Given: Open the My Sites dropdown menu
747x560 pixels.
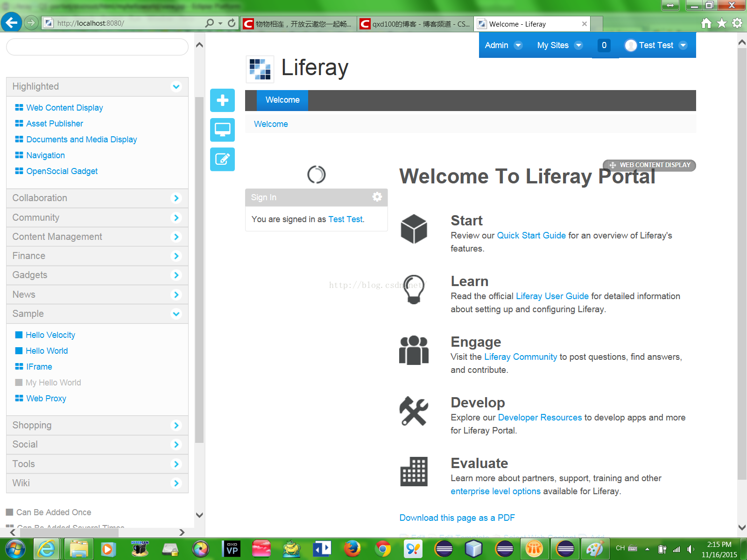Looking at the screenshot, I should pyautogui.click(x=559, y=45).
